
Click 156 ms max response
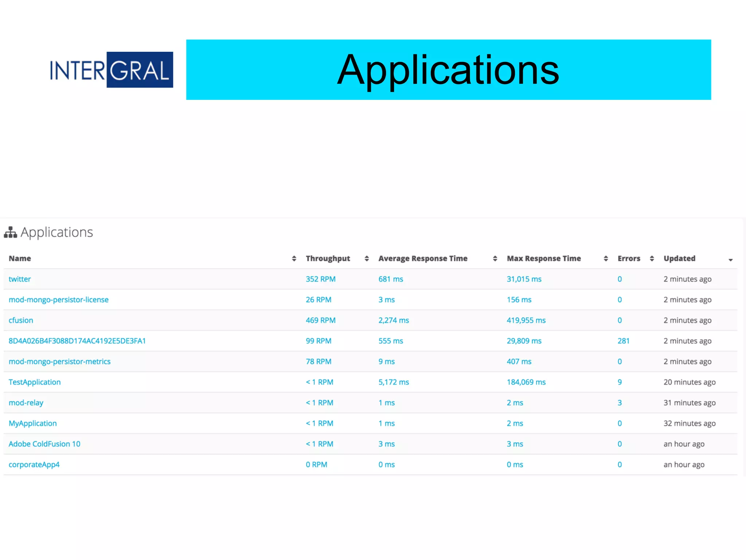(x=519, y=300)
